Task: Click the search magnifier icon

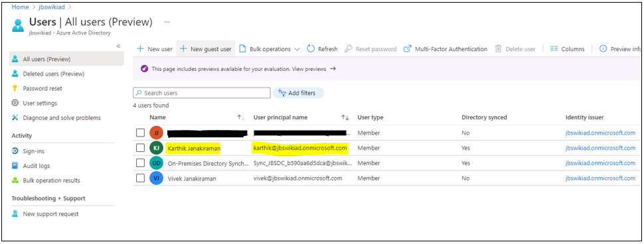Action: click(x=139, y=93)
